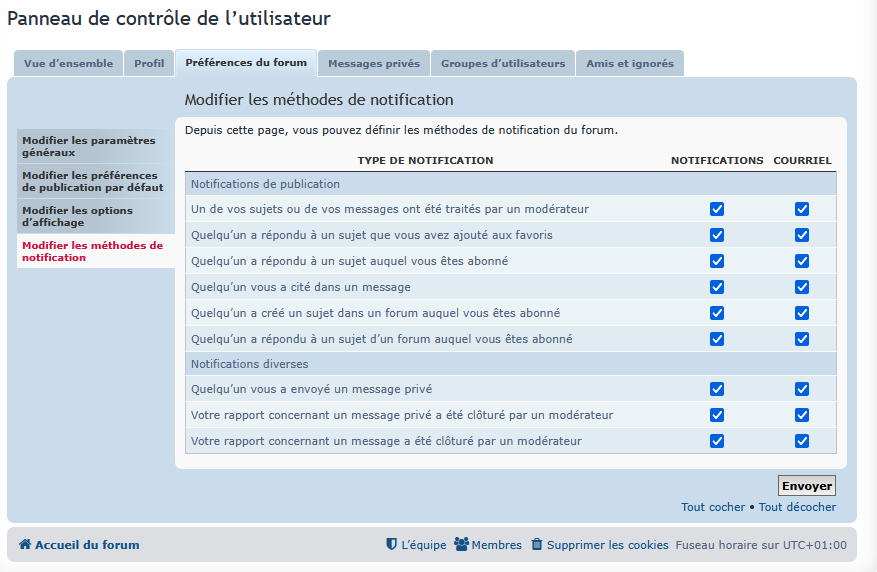Click the COURRIEL column header
877x572 pixels.
[802, 160]
